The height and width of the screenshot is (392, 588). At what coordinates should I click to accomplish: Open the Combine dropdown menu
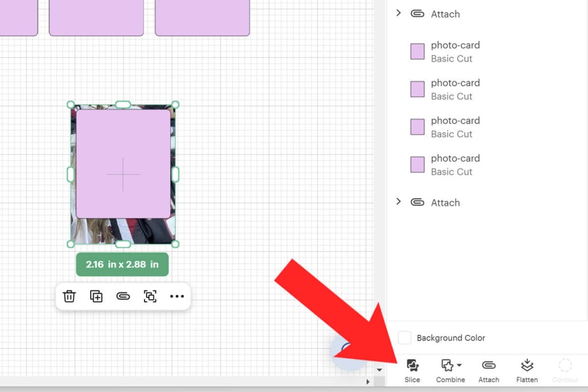tap(450, 366)
